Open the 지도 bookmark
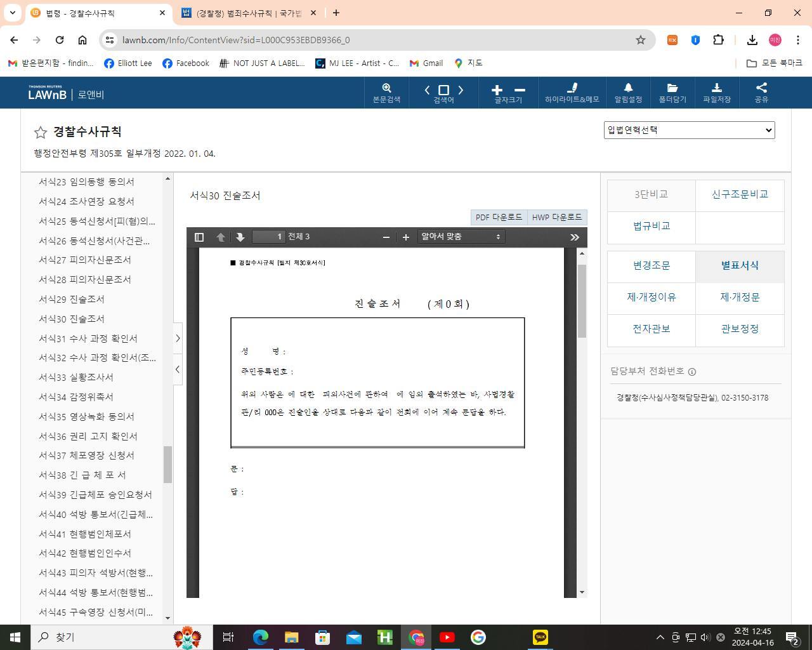This screenshot has width=812, height=650. click(469, 63)
